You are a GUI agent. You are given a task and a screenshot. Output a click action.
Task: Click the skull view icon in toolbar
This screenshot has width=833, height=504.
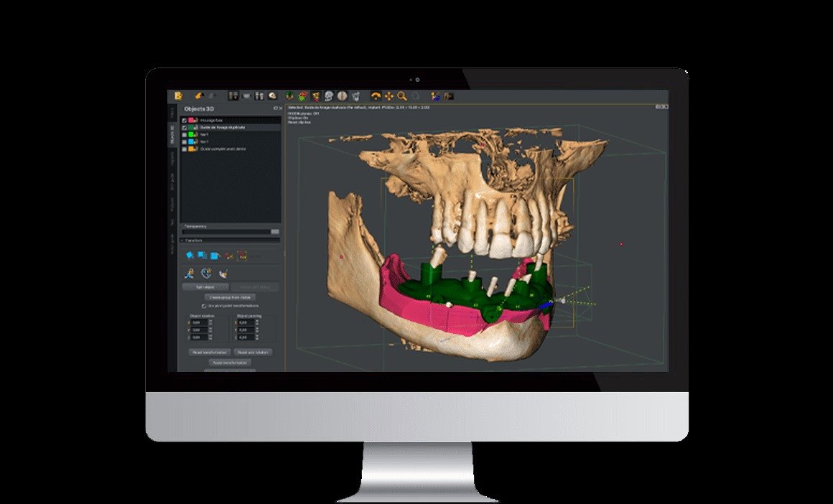tap(329, 95)
